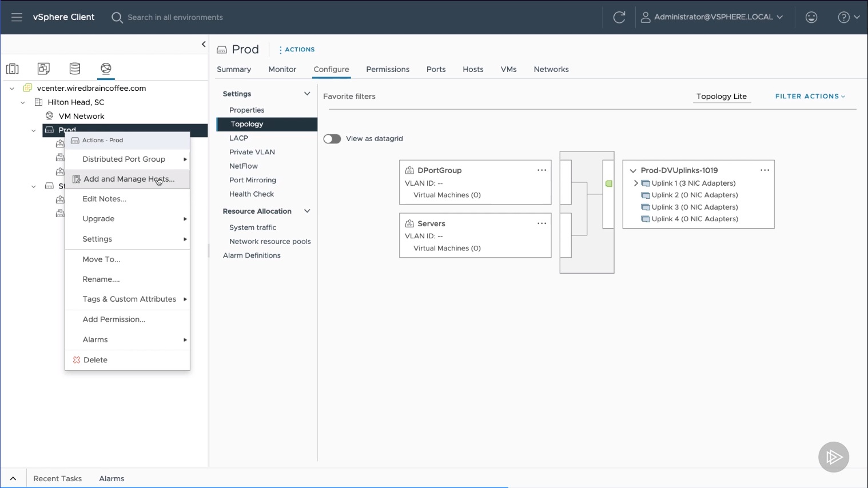Open the VMs and Templates inventory icon
The width and height of the screenshot is (868, 488).
point(43,69)
